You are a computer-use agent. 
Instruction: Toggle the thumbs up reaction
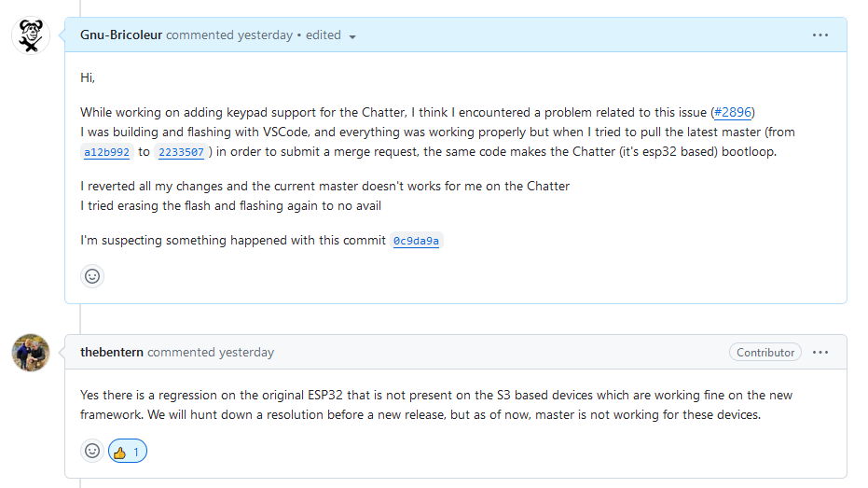click(x=128, y=452)
